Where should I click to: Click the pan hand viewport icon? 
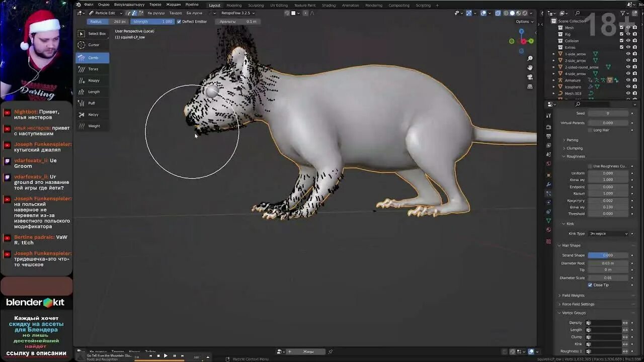(530, 68)
